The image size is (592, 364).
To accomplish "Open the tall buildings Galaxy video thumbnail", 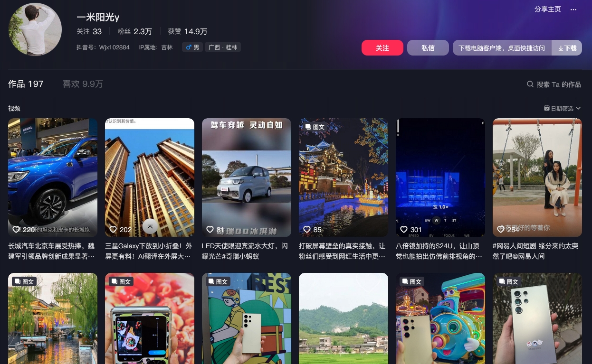I will [x=150, y=177].
